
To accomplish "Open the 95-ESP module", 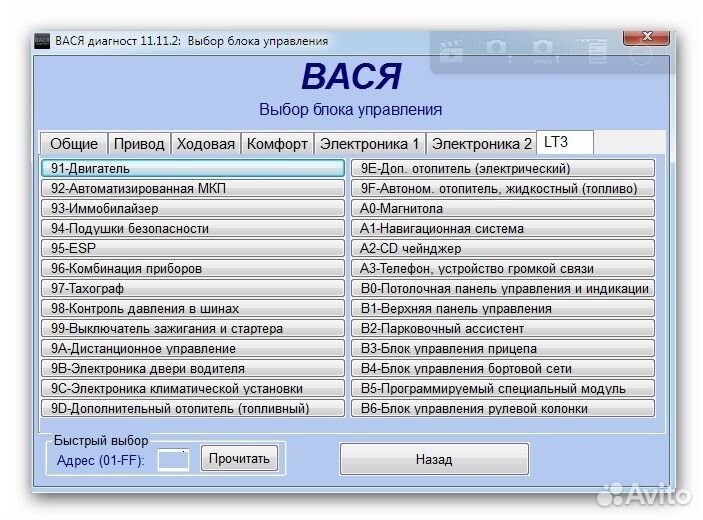I will (x=193, y=249).
